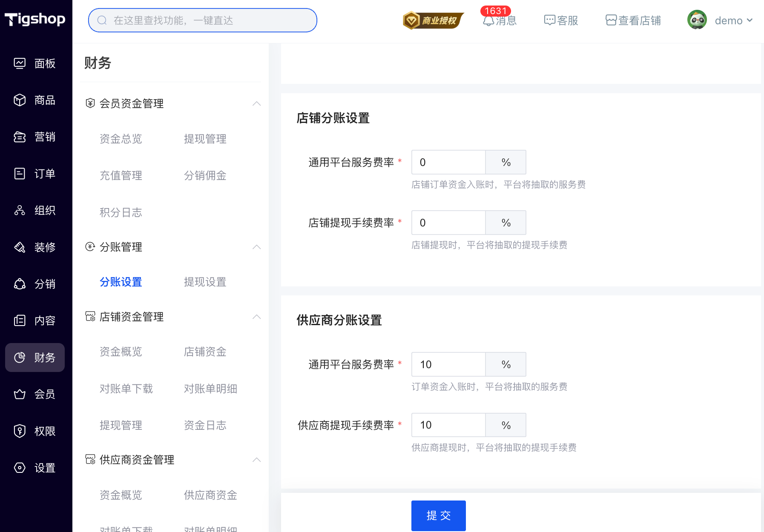Open 资金日志 menu item
This screenshot has height=532, width=764.
(x=205, y=425)
